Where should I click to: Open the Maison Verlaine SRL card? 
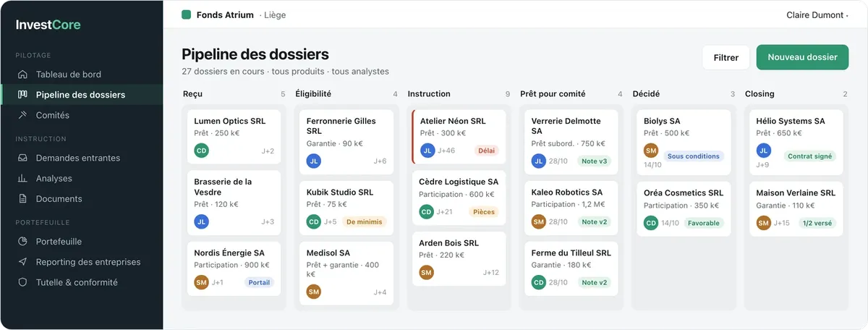click(x=796, y=209)
